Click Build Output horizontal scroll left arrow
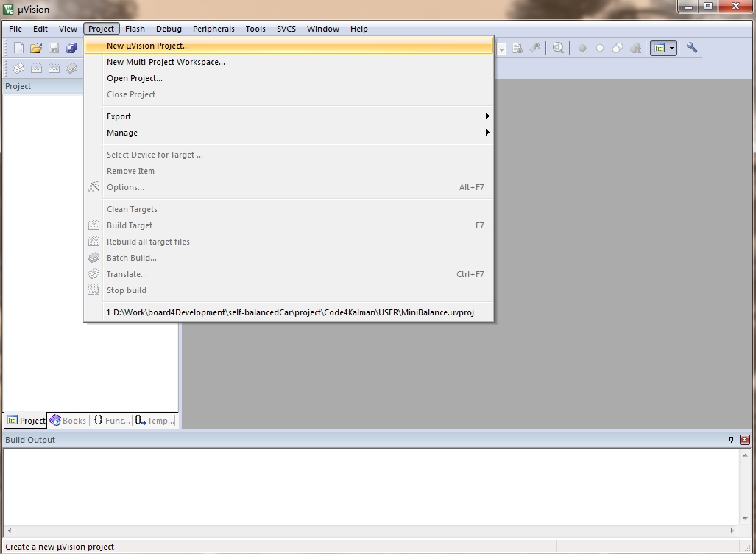Image resolution: width=756 pixels, height=554 pixels. [9, 530]
